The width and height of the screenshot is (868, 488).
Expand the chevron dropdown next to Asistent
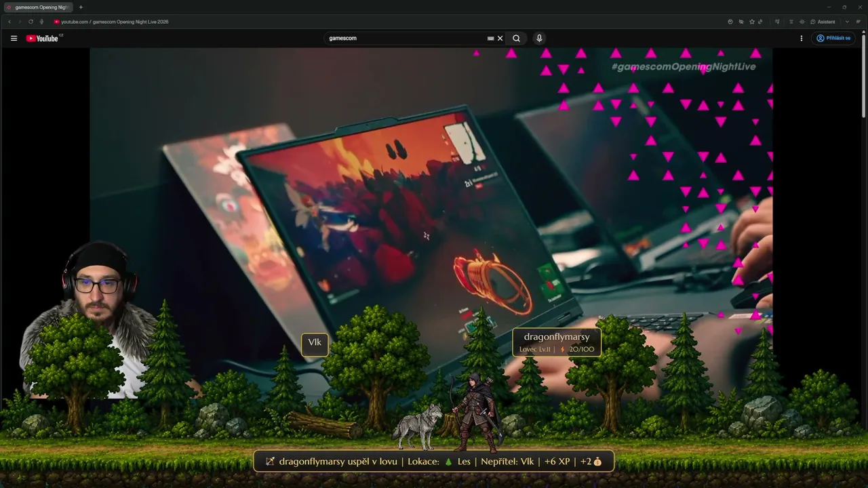point(847,22)
